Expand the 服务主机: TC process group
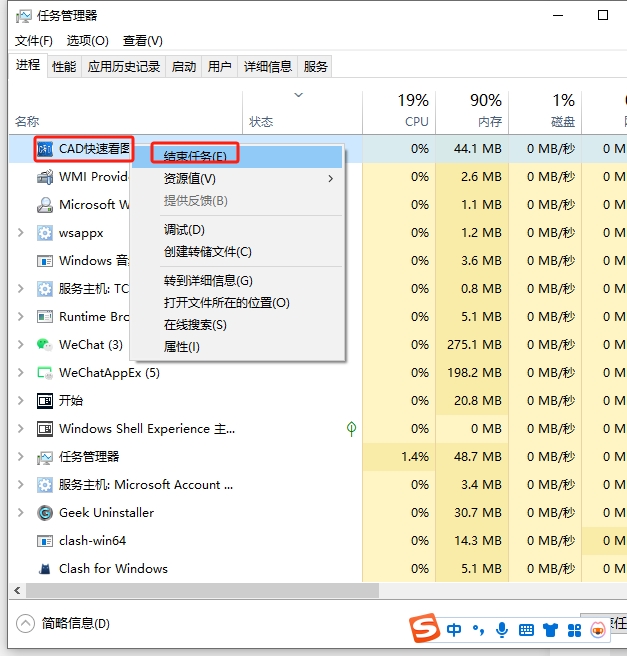627x656 pixels. [20, 289]
